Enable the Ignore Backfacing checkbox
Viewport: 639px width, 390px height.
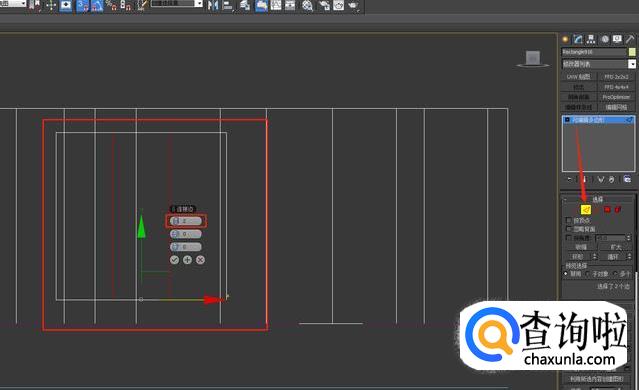coord(569,229)
